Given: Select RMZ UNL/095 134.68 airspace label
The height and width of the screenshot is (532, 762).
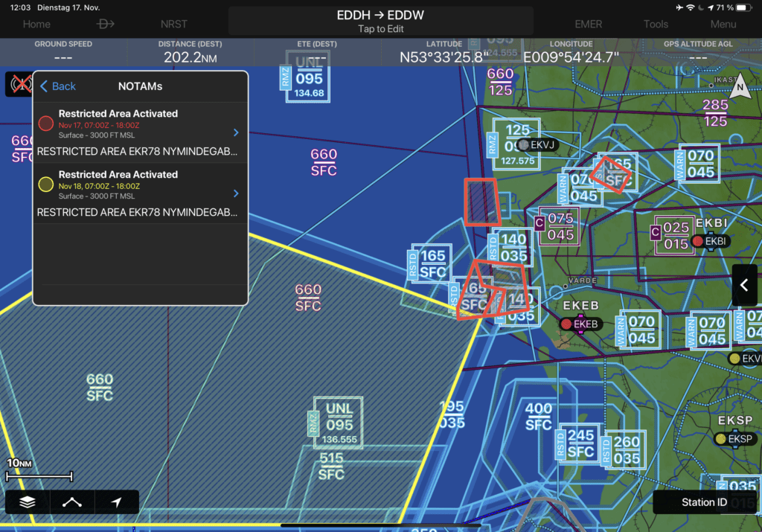Looking at the screenshot, I should pos(305,77).
